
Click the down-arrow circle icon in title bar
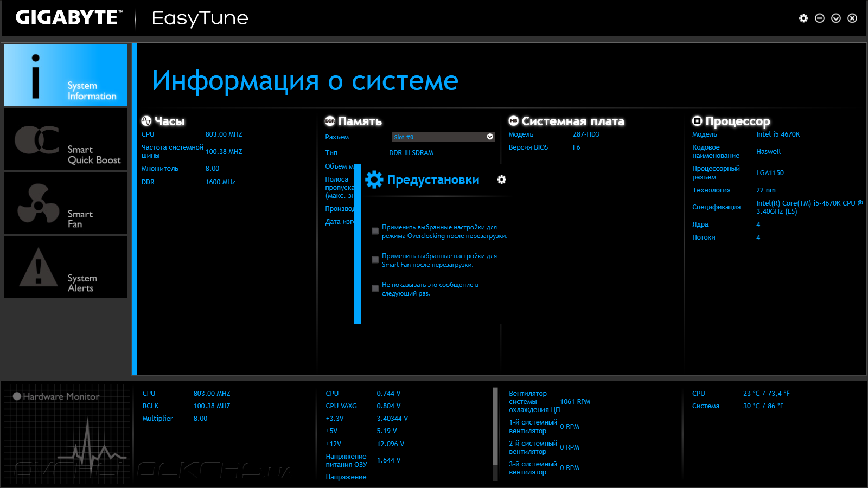[x=836, y=18]
